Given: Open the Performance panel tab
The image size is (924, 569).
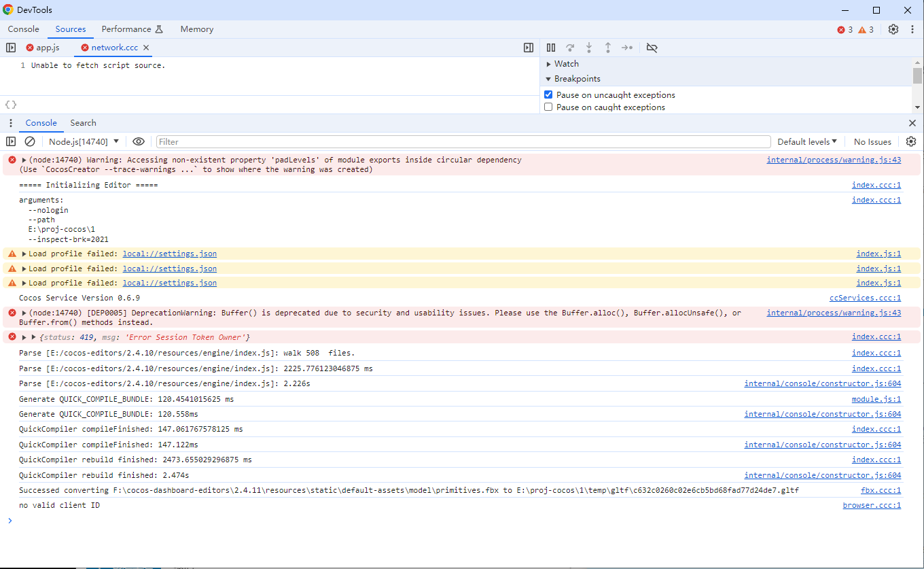Looking at the screenshot, I should pos(132,29).
